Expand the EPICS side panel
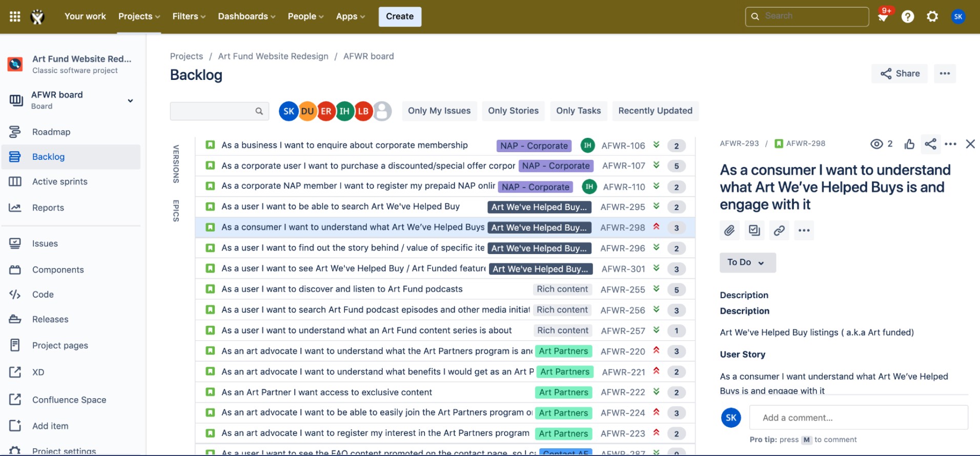The image size is (980, 456). (176, 211)
